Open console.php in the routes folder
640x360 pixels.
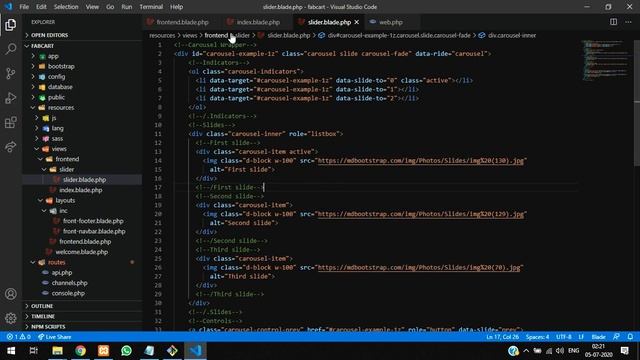68,293
